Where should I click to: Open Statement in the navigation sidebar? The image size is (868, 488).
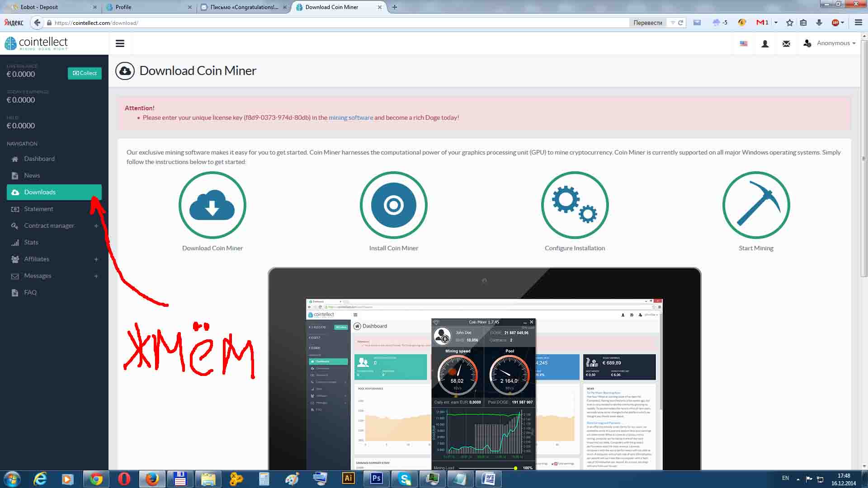tap(54, 209)
